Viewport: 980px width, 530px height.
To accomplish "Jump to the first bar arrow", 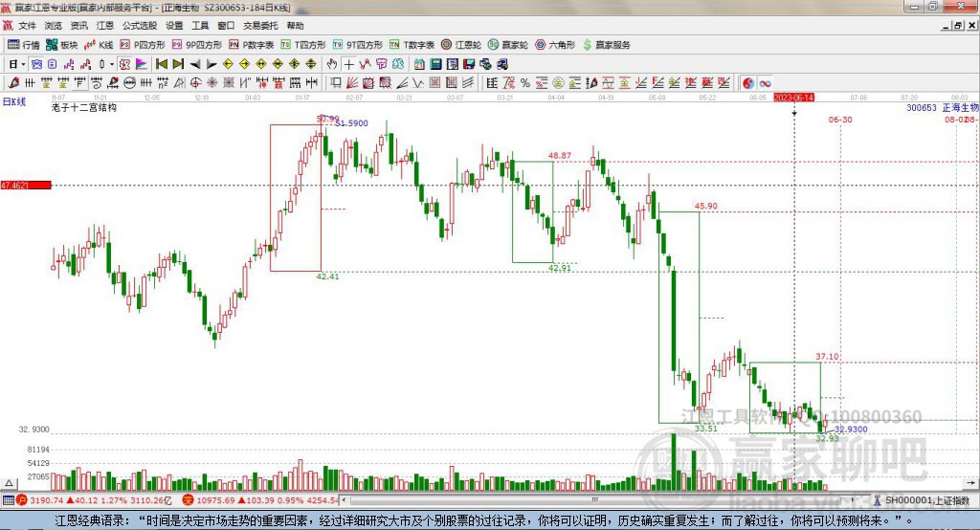I will (161, 64).
